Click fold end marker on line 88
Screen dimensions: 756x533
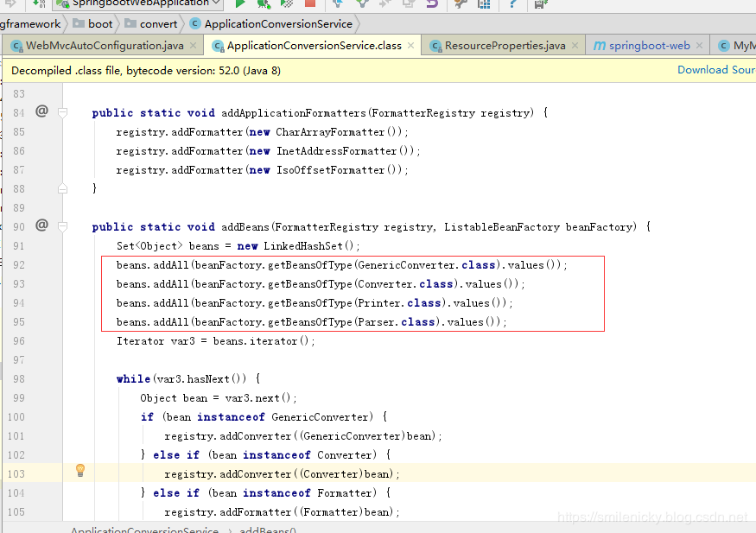pyautogui.click(x=63, y=188)
